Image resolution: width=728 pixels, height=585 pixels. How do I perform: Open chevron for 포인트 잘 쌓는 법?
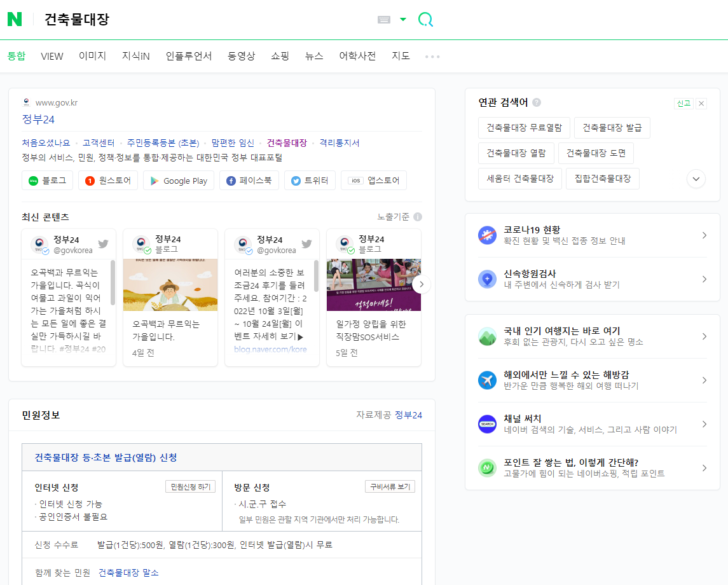(704, 468)
